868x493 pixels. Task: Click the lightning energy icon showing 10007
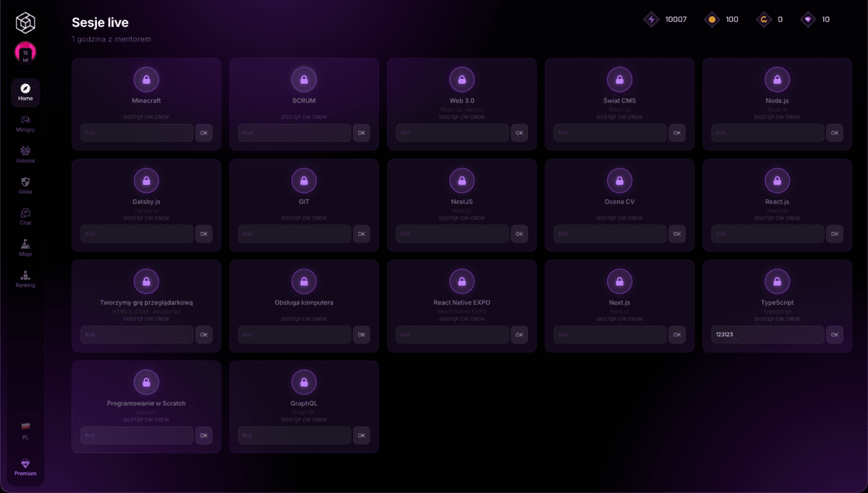click(651, 20)
